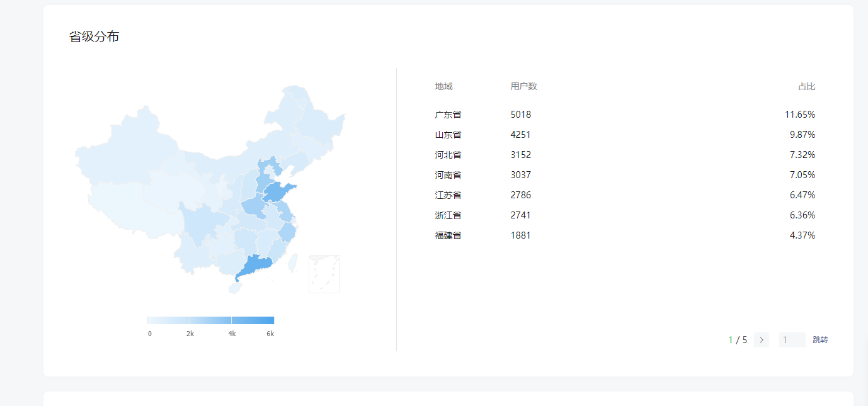Click the 地域 column header
Viewport: 868px width, 406px height.
pos(443,86)
